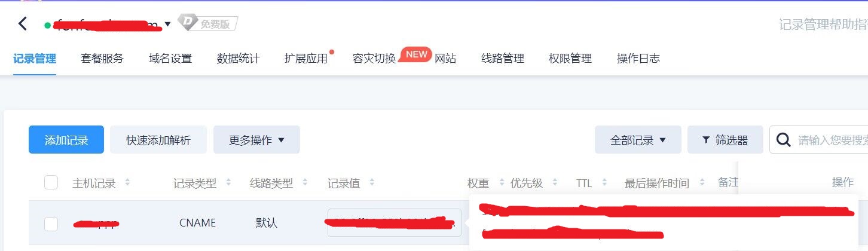Screen dimensions: 868x251
Task: Open the 记录管理帮助指南 link
Action: (x=823, y=25)
